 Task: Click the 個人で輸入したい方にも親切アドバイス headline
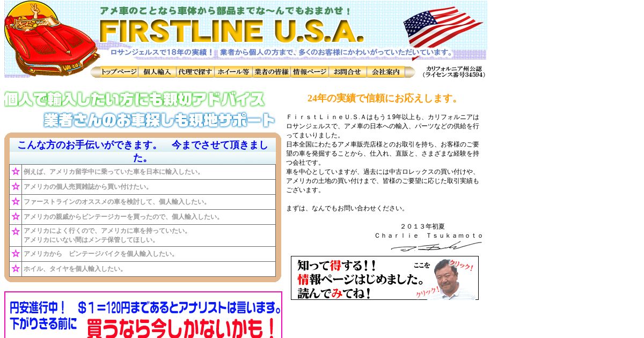tap(134, 99)
